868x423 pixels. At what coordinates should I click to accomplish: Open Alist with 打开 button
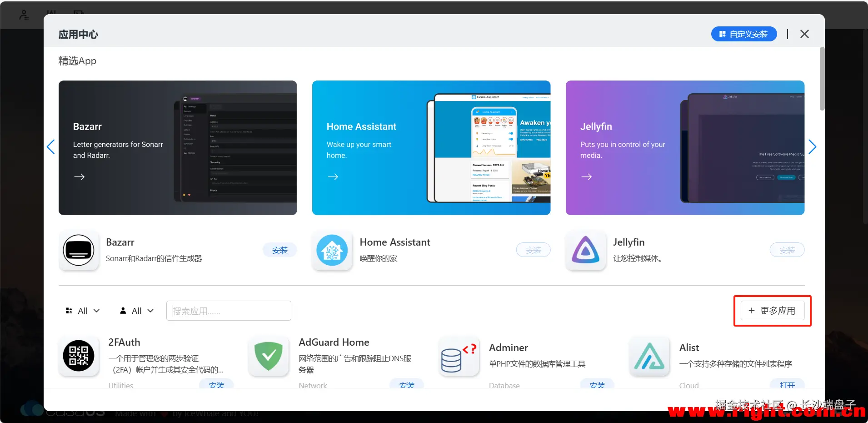click(x=787, y=383)
